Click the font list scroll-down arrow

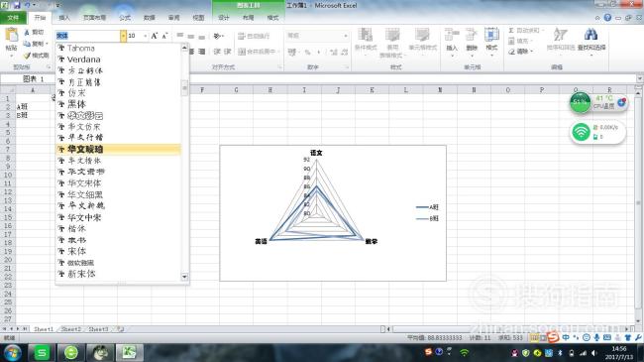pos(184,277)
